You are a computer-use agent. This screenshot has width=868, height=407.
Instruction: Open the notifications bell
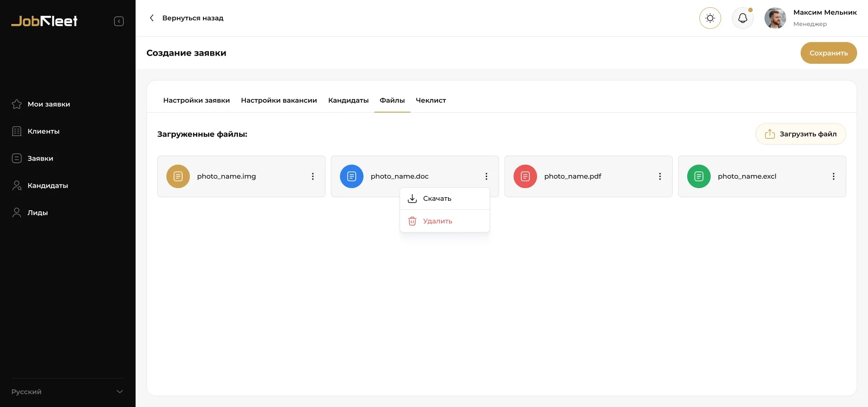coord(742,18)
